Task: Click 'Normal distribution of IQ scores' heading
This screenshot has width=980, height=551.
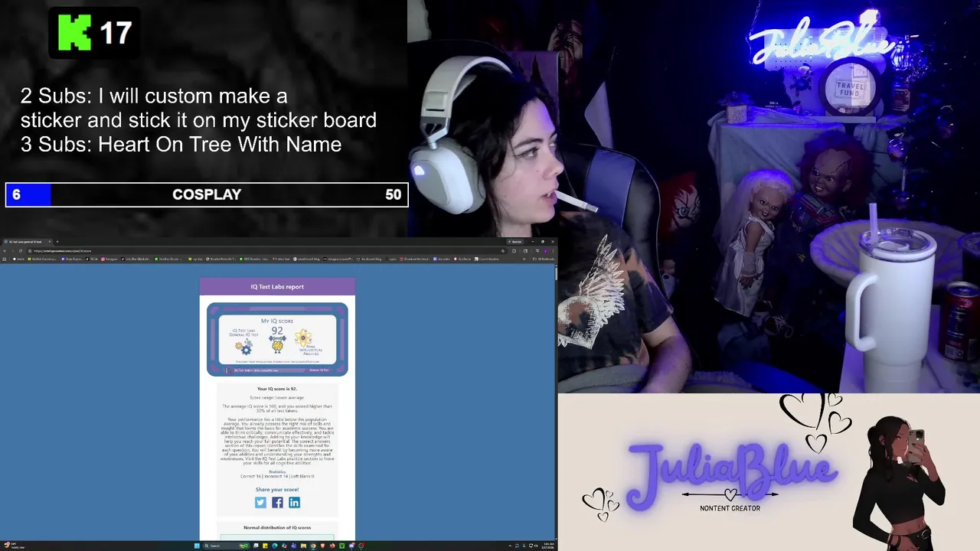Action: (277, 528)
